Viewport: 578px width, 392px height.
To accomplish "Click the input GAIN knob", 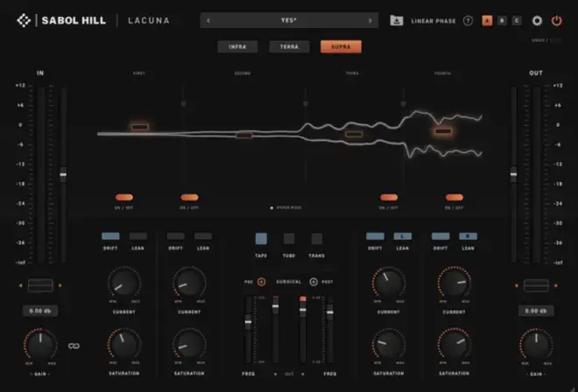I will 40,345.
